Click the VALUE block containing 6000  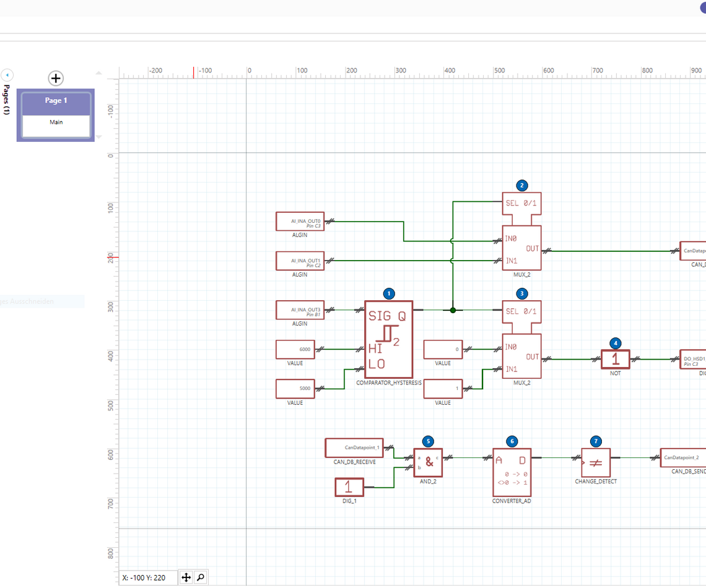point(295,349)
